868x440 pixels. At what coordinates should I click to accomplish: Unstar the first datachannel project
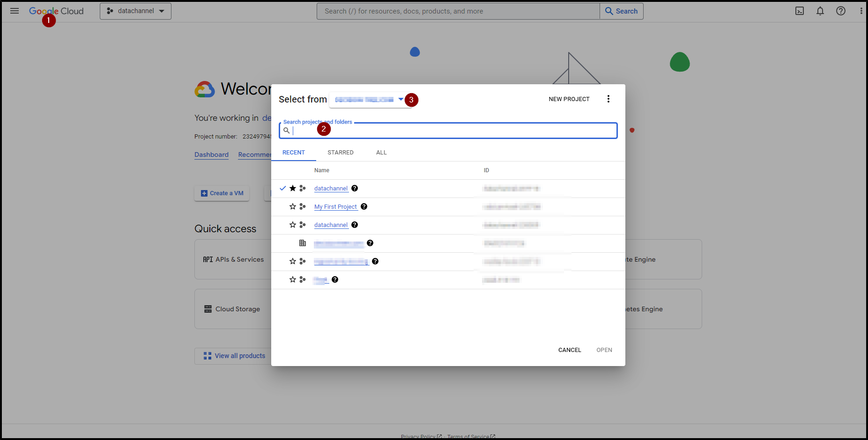pyautogui.click(x=293, y=188)
